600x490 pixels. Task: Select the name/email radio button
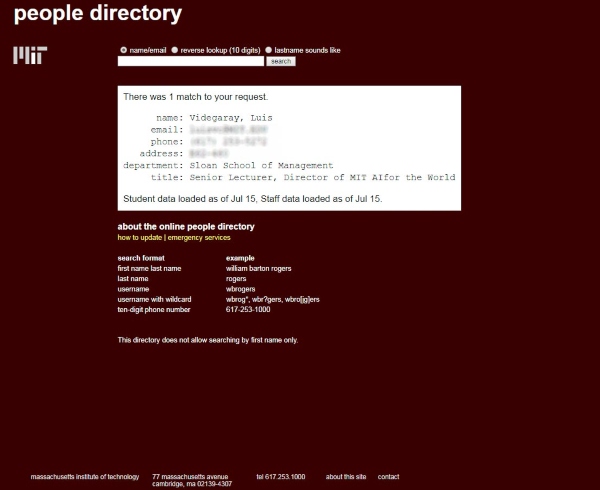[124, 49]
